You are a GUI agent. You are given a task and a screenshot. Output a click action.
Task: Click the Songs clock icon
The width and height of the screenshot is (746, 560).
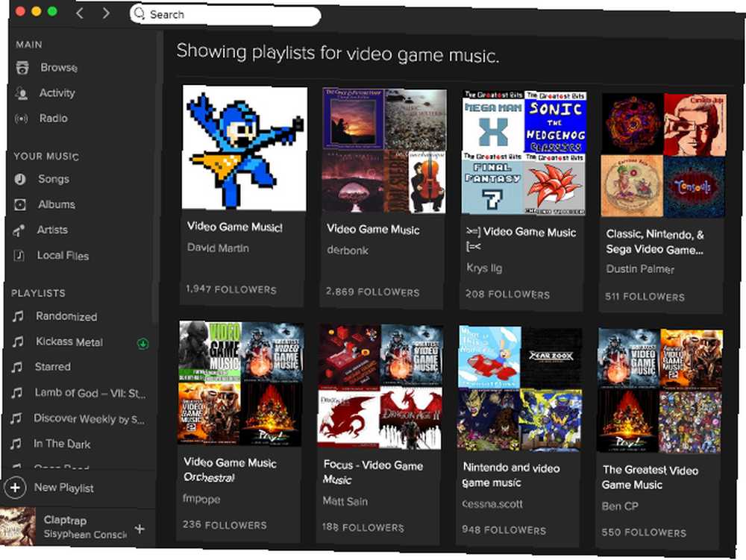(20, 179)
